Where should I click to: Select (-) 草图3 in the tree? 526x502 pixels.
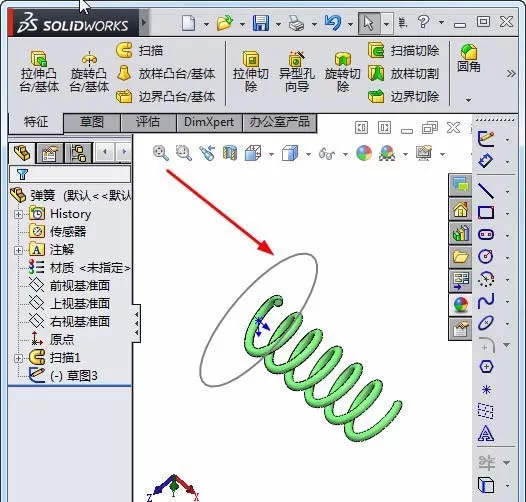coord(63,376)
